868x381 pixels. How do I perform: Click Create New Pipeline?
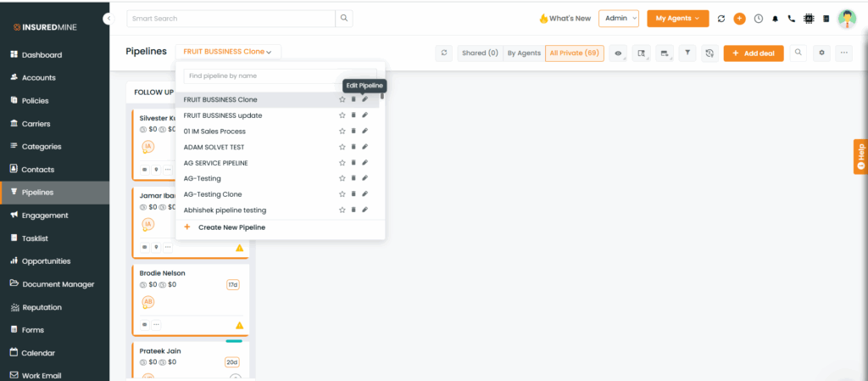[225, 227]
